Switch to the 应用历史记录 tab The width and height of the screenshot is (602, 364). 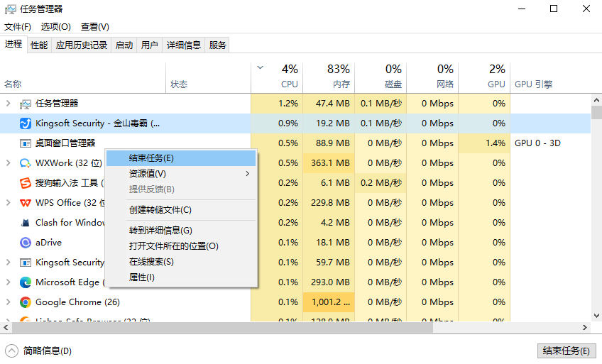click(82, 45)
